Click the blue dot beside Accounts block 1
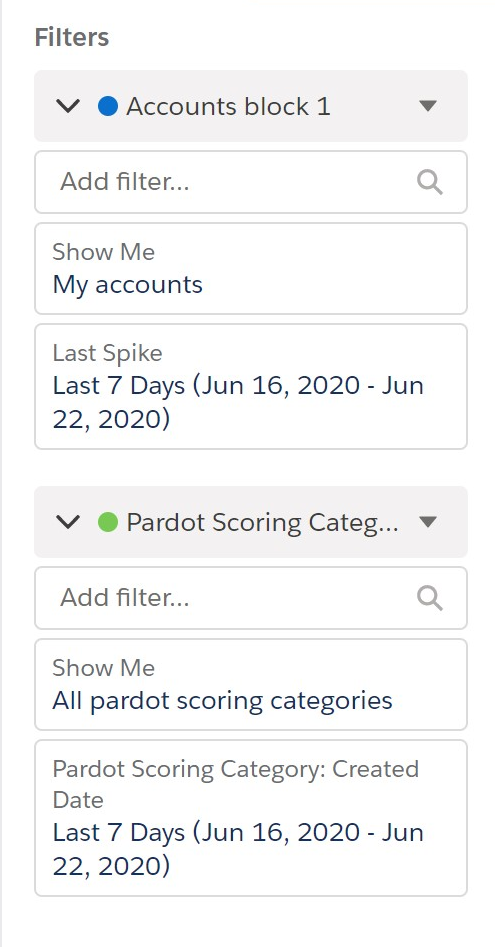 [107, 106]
